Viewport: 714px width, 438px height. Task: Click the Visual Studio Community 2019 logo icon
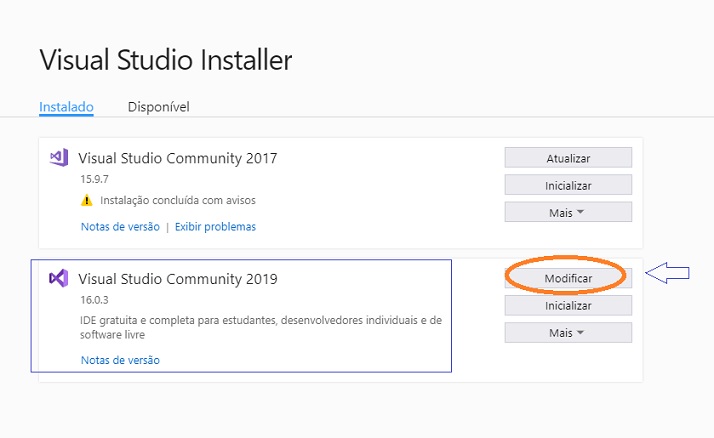click(x=59, y=278)
